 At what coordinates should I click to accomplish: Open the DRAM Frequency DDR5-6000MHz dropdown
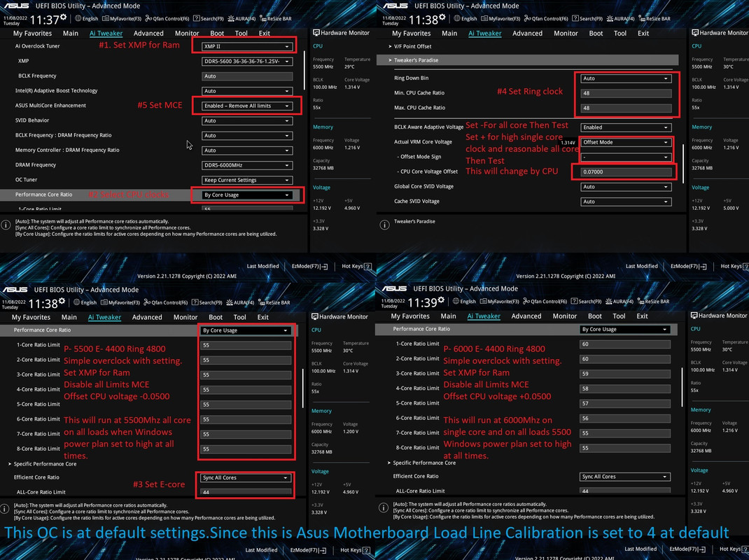pos(247,164)
